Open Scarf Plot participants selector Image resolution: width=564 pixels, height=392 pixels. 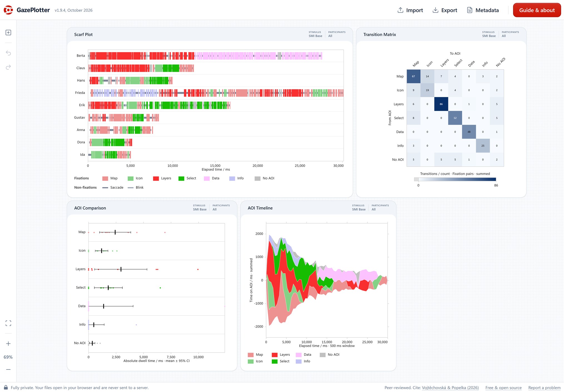click(x=337, y=34)
